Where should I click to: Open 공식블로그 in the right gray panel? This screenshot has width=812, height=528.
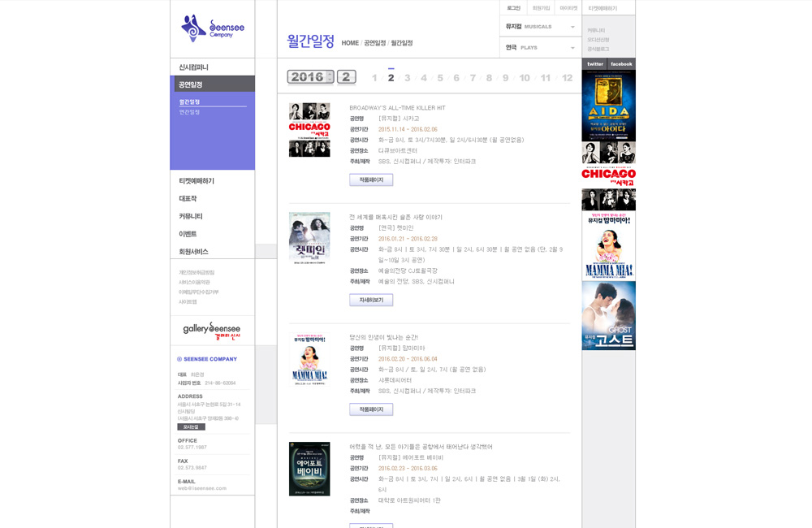point(598,50)
